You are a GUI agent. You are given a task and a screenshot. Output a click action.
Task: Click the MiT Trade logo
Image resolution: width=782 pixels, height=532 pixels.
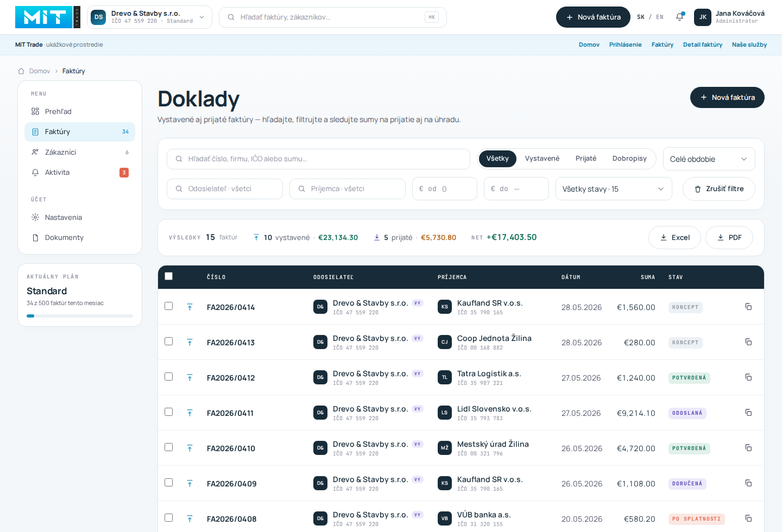pyautogui.click(x=48, y=17)
